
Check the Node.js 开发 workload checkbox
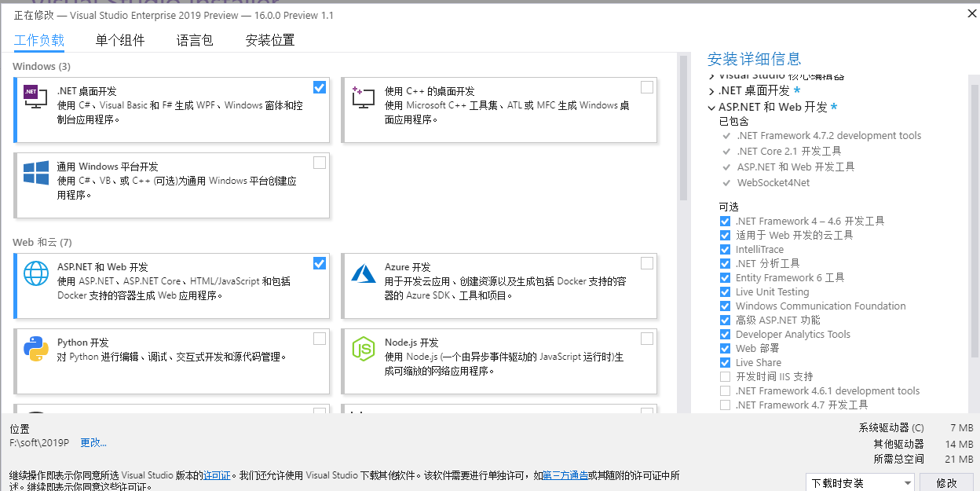pyautogui.click(x=647, y=339)
